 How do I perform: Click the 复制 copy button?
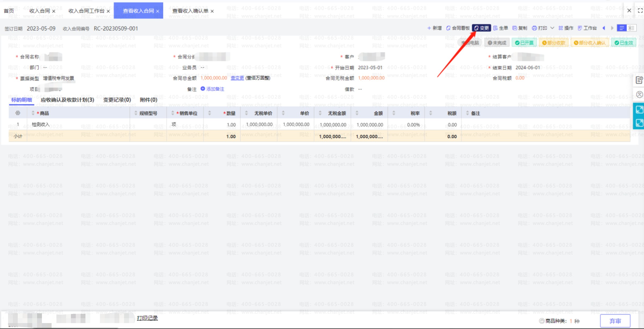click(x=520, y=28)
